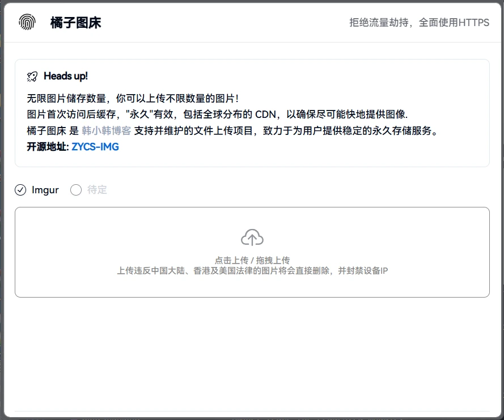
Task: Click the rocket icon beside Heads up
Action: [x=31, y=75]
